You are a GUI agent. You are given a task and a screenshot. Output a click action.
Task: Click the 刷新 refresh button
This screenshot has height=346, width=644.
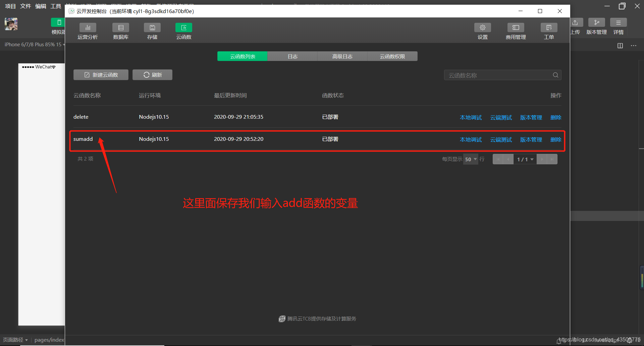(x=152, y=74)
